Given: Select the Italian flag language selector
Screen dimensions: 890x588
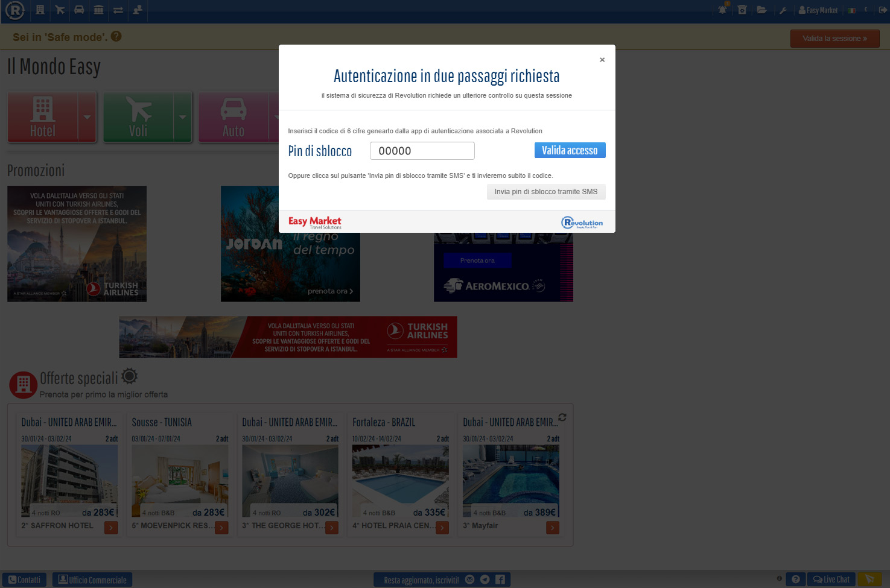Looking at the screenshot, I should [x=851, y=10].
